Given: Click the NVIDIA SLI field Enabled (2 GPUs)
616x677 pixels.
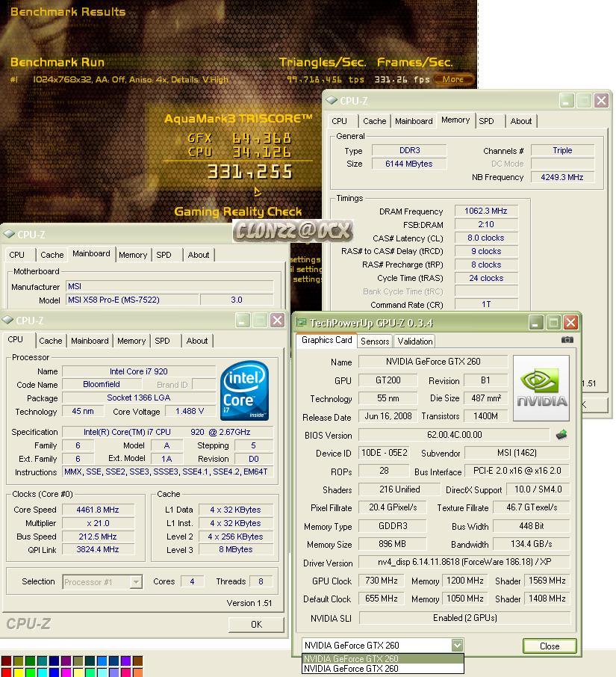Looking at the screenshot, I should [x=464, y=618].
